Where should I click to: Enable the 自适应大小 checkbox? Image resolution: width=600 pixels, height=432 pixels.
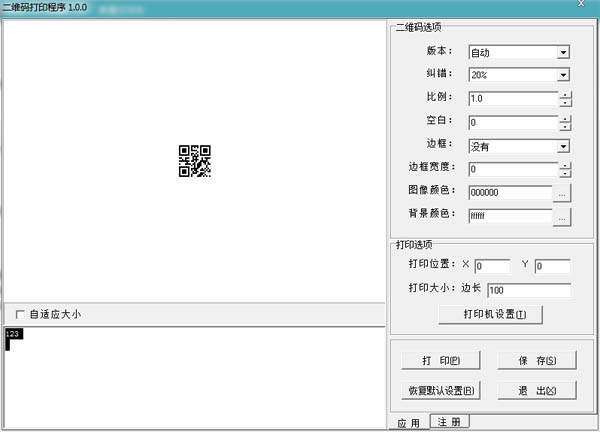[20, 315]
